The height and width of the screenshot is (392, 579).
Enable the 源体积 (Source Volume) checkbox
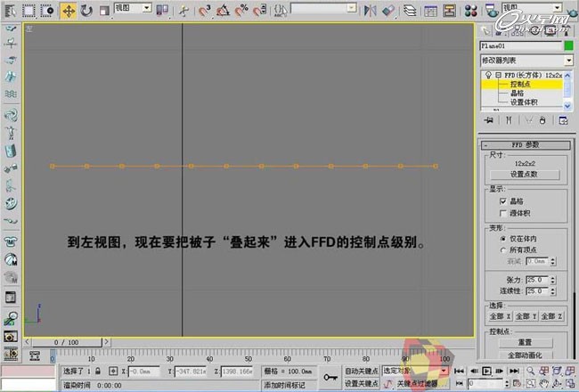(504, 213)
